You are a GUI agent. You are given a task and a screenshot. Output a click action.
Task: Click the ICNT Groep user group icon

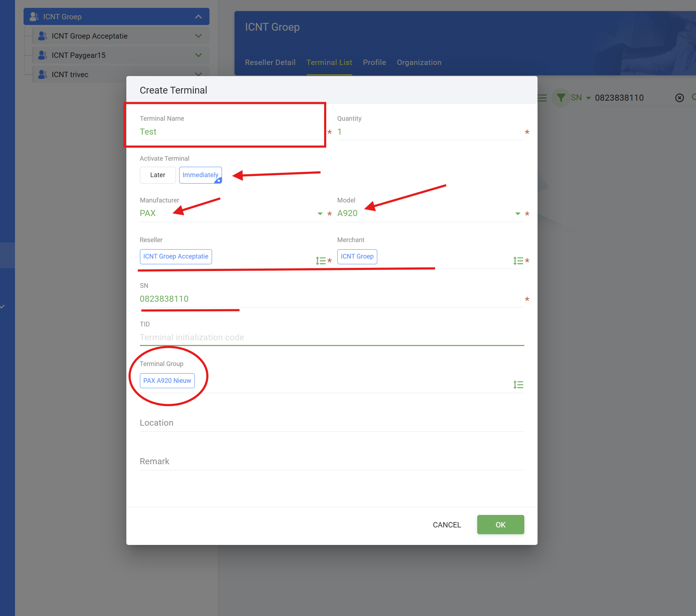[34, 16]
